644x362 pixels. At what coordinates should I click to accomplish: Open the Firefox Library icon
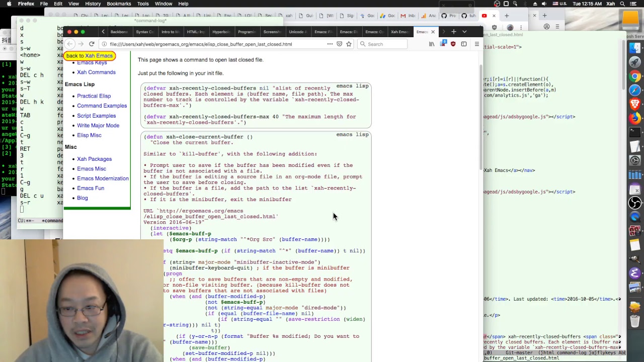click(432, 44)
